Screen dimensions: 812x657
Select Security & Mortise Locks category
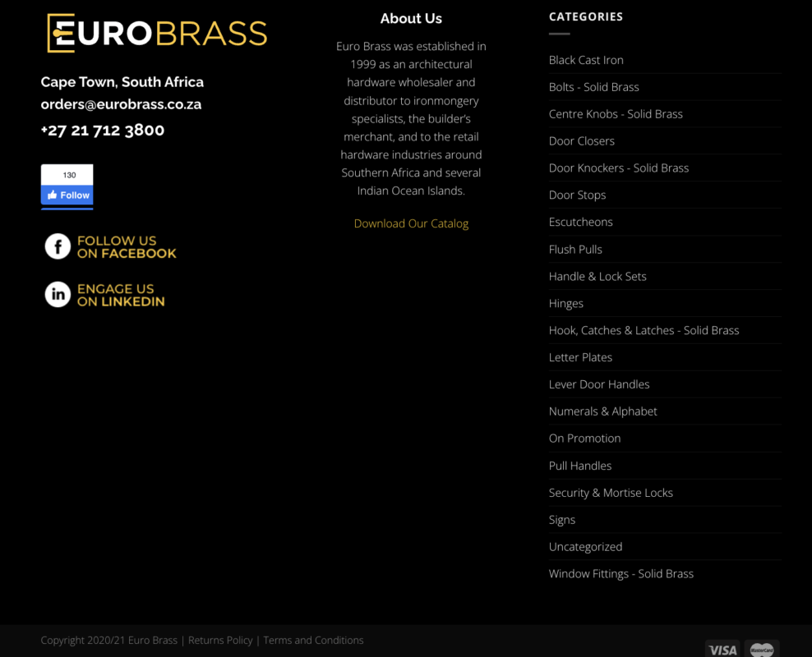pos(611,493)
